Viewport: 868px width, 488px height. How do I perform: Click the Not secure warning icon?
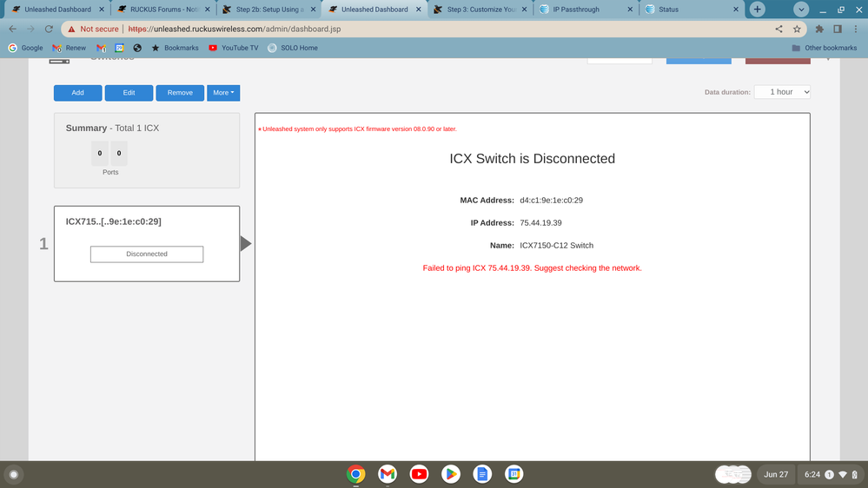pos(71,29)
